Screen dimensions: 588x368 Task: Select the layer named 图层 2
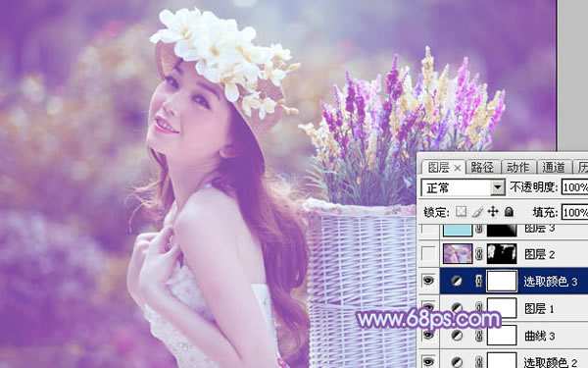tap(540, 254)
